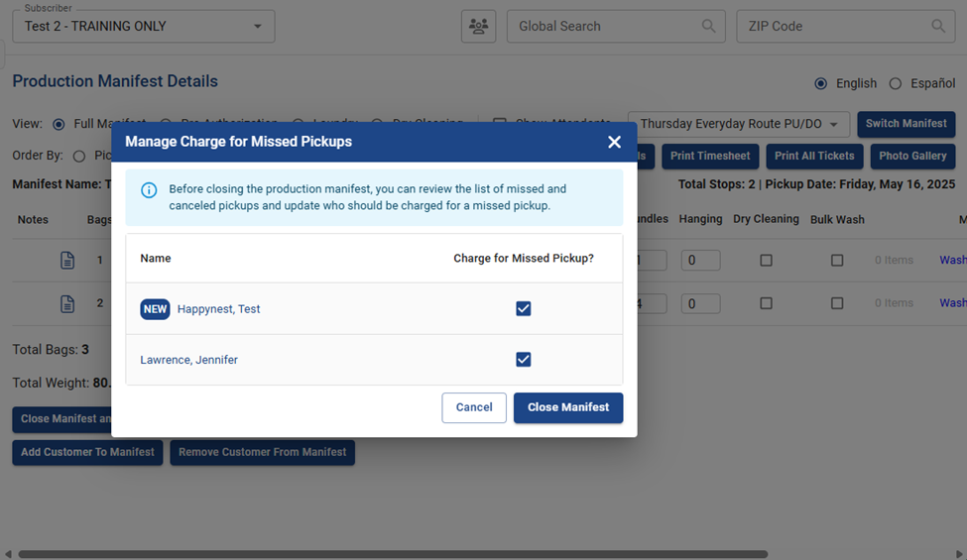Uncheck missed pickup charge for Lawrence, Jennifer
967x560 pixels.
[x=524, y=360]
